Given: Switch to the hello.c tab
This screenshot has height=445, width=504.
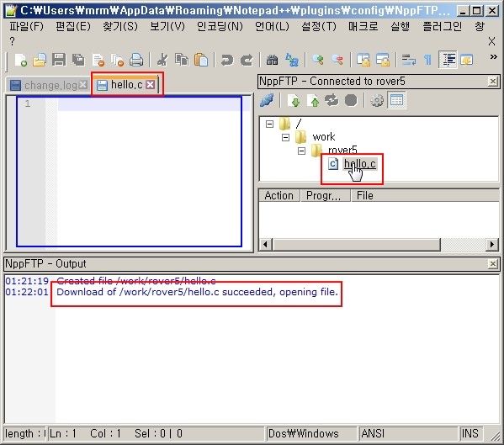Looking at the screenshot, I should [126, 85].
